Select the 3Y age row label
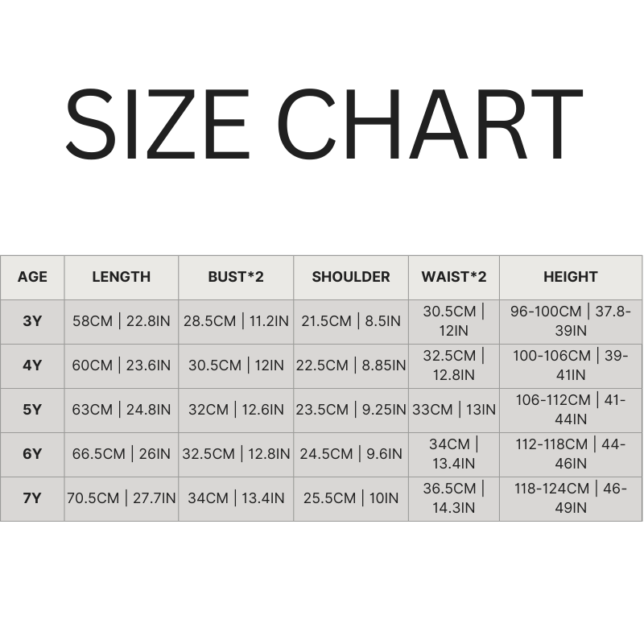 click(x=32, y=321)
